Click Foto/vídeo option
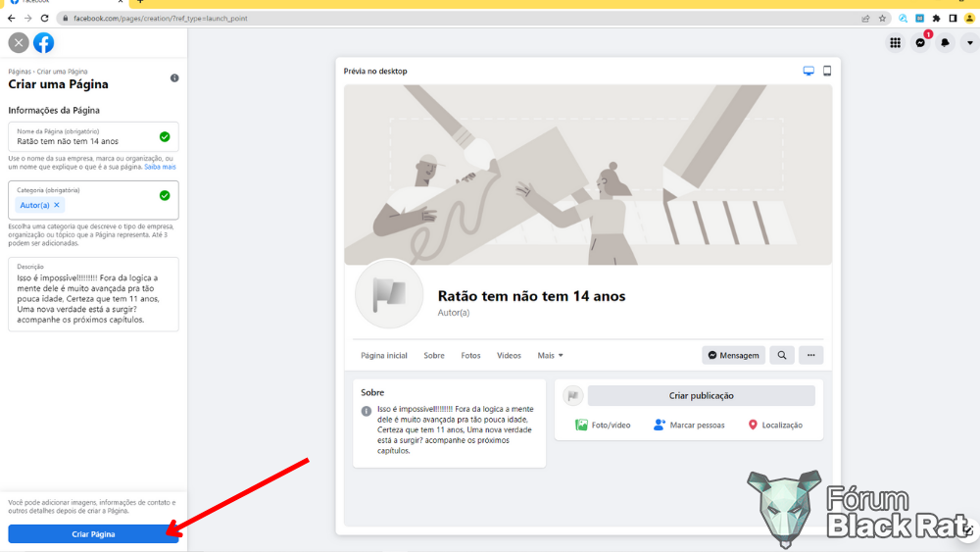The height and width of the screenshot is (552, 980). click(603, 426)
